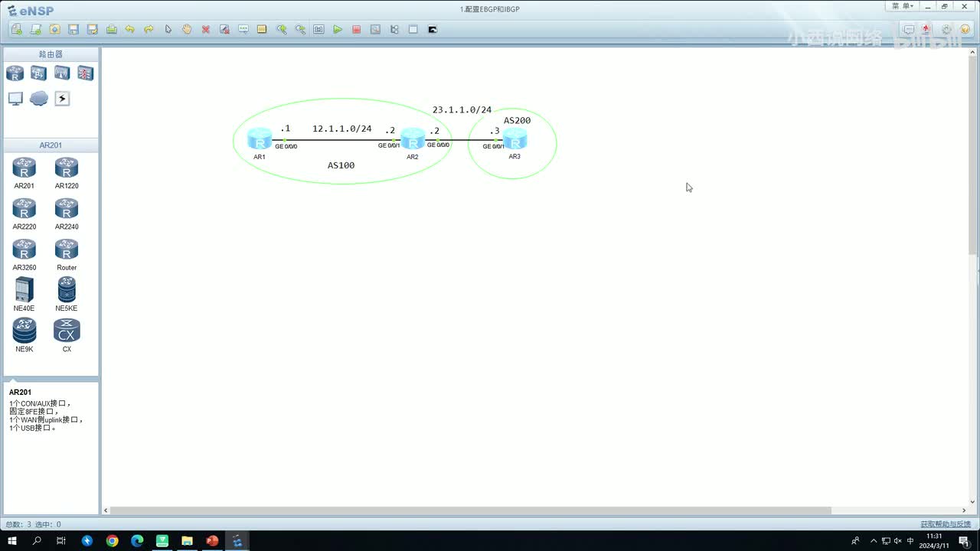Select the rectangle palette tool
The image size is (980, 551).
262,30
